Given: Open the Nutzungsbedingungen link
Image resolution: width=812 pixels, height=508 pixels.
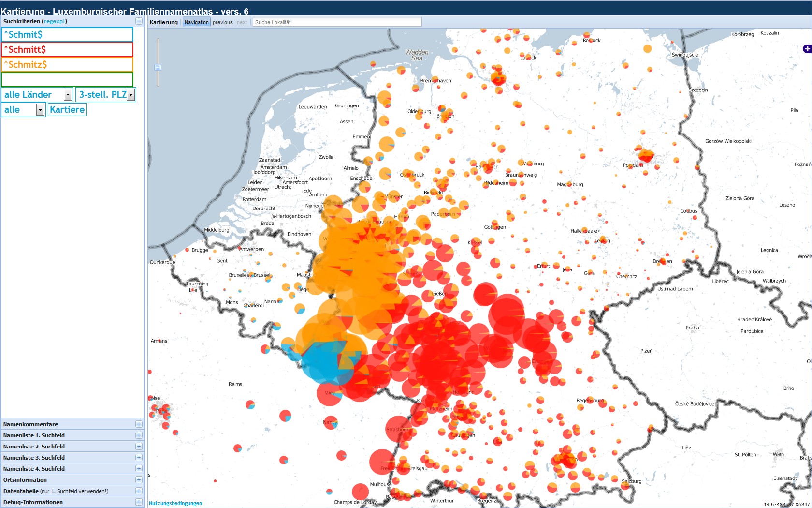Looking at the screenshot, I should point(175,503).
